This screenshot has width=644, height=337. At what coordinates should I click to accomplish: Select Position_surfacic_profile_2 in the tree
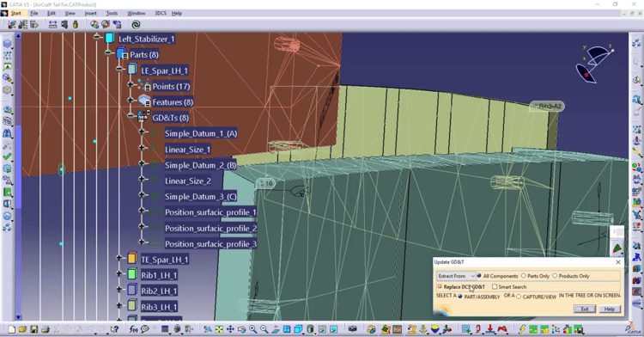[210, 228]
